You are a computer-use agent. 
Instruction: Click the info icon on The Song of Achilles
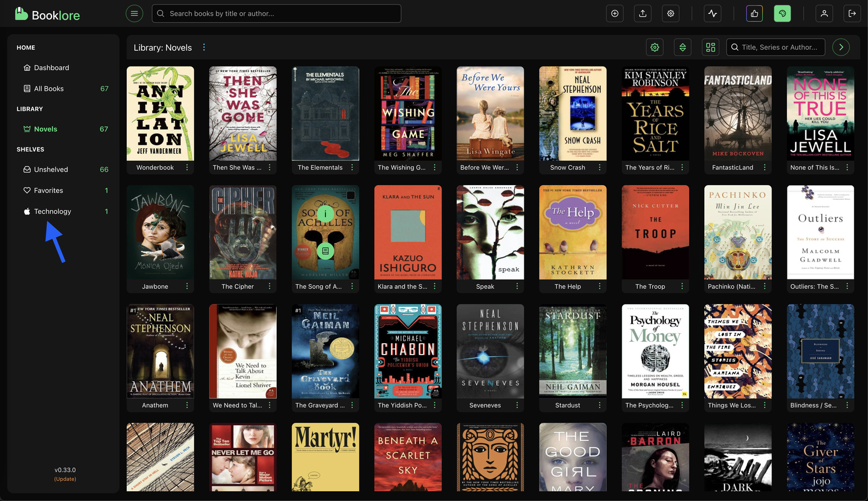(x=325, y=213)
